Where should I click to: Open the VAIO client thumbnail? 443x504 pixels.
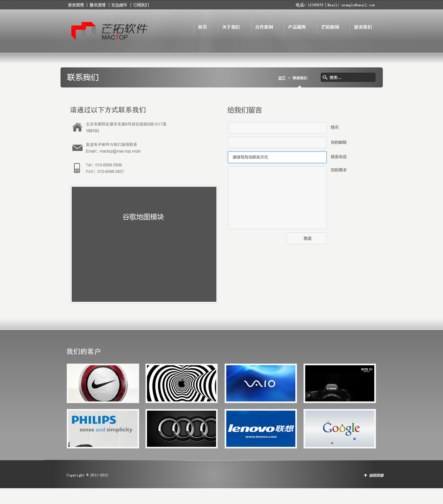coord(261,383)
